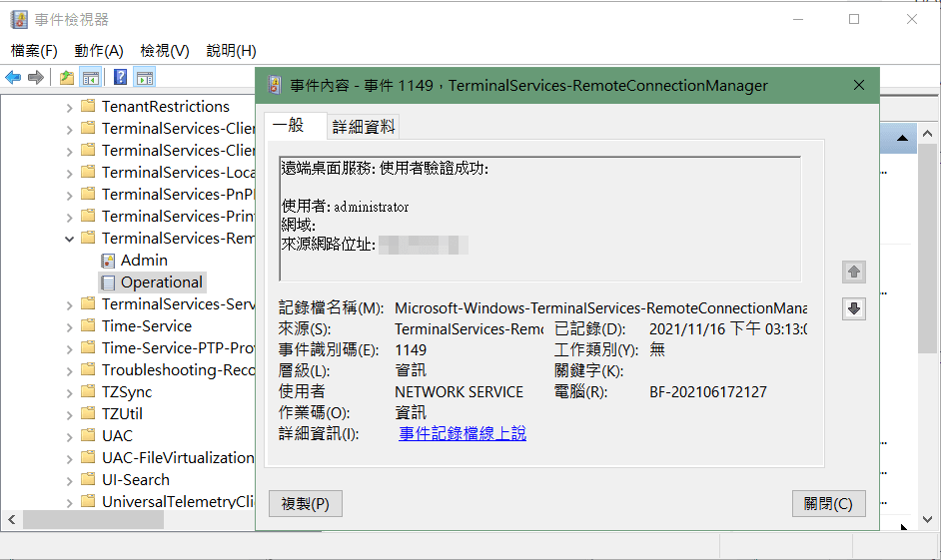This screenshot has width=941, height=560.
Task: Open Help via the question mark icon
Action: coord(120,78)
